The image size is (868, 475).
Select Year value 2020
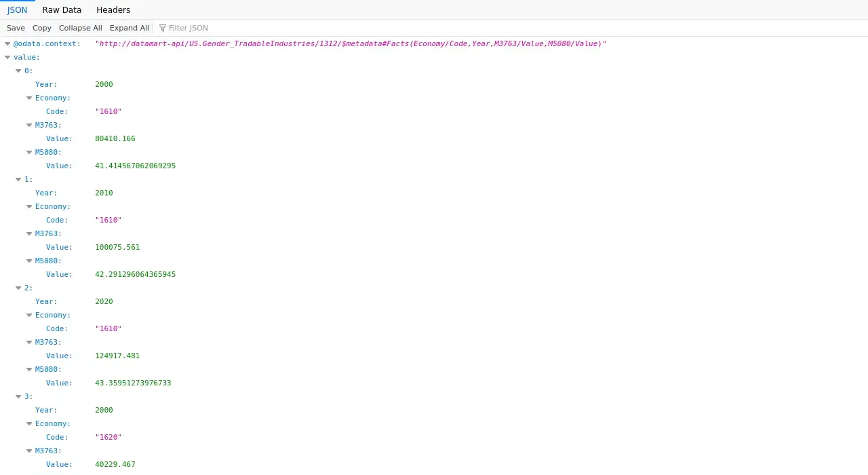click(x=104, y=301)
